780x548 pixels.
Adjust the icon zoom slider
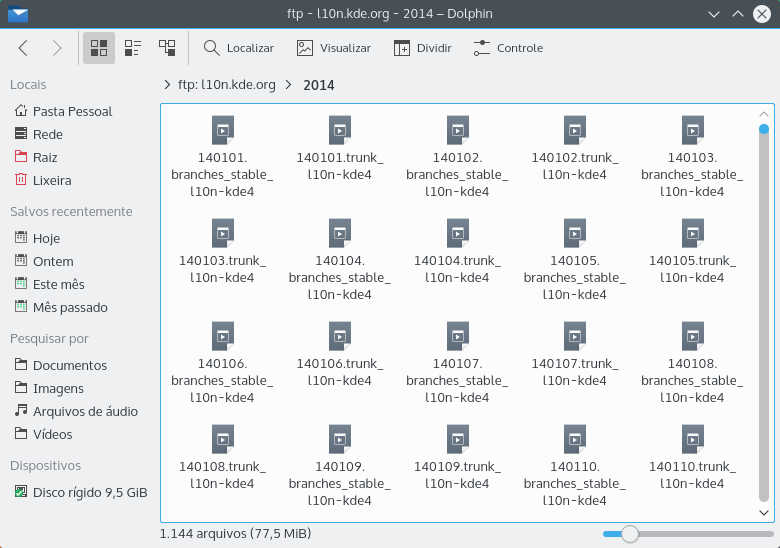tap(630, 534)
